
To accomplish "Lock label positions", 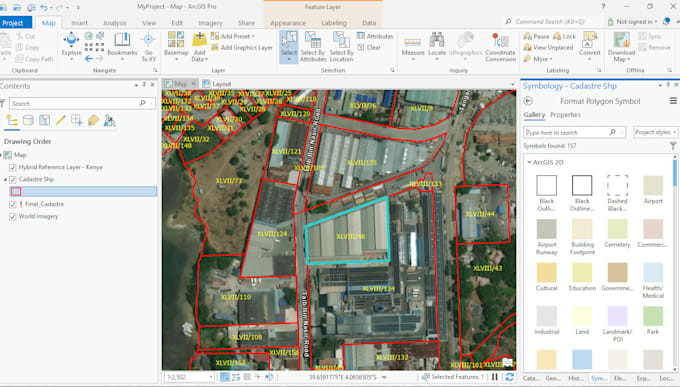I will [x=565, y=36].
